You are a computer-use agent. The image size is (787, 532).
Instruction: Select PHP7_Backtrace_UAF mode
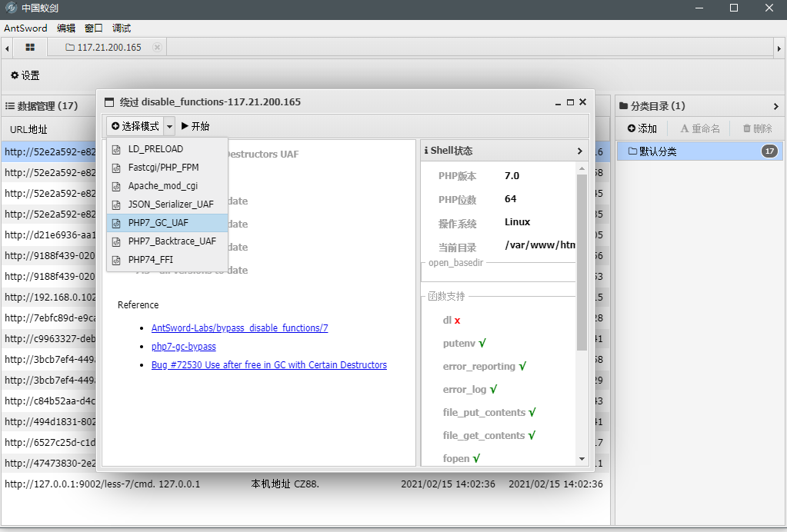coord(172,241)
